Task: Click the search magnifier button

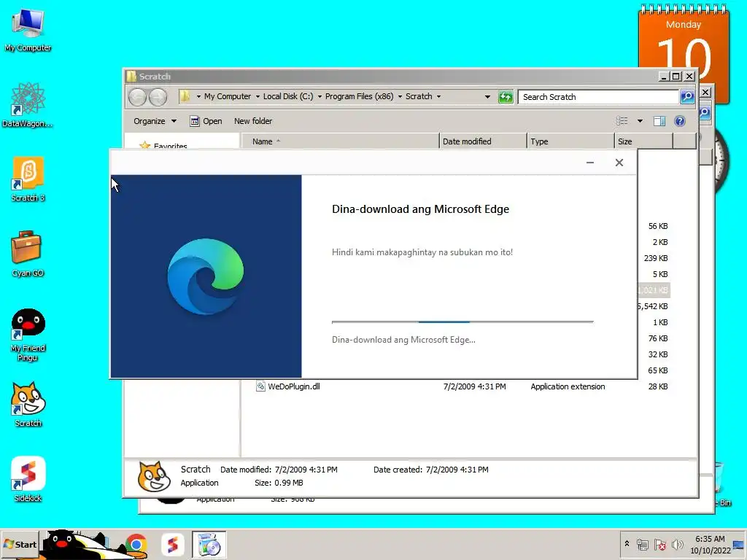Action: 687,97
